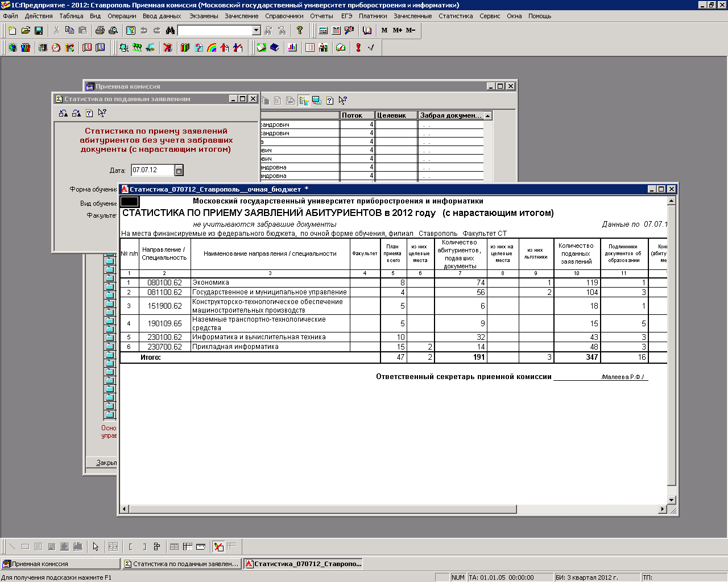Image resolution: width=728 pixels, height=582 pixels.
Task: Click the open book Syntax helper icon
Action: coord(367,30)
